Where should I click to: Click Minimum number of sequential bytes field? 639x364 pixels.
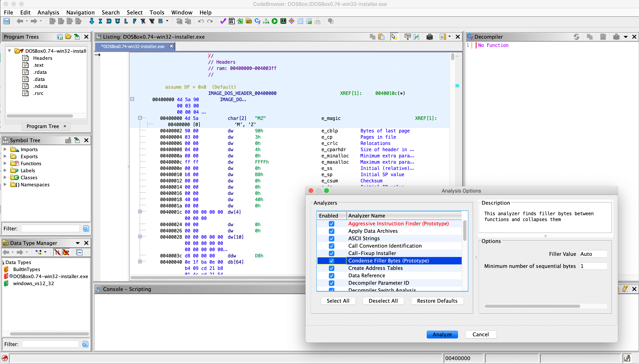[x=593, y=266]
